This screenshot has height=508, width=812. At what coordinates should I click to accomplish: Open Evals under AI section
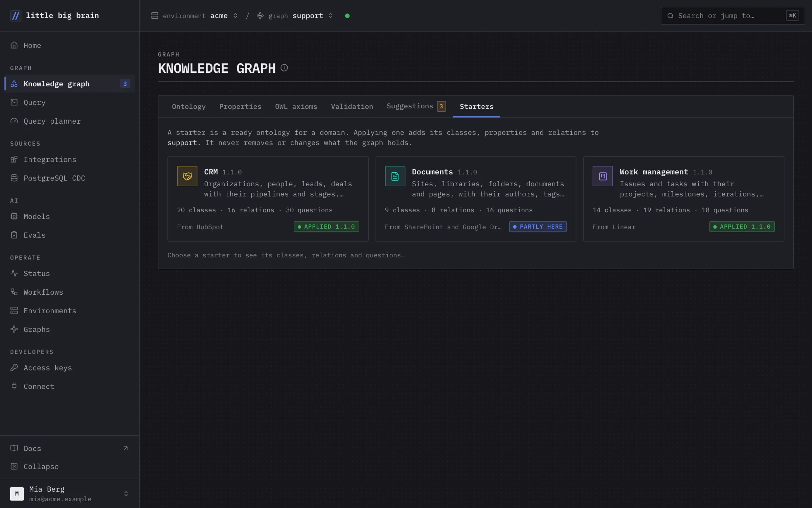click(x=70, y=235)
